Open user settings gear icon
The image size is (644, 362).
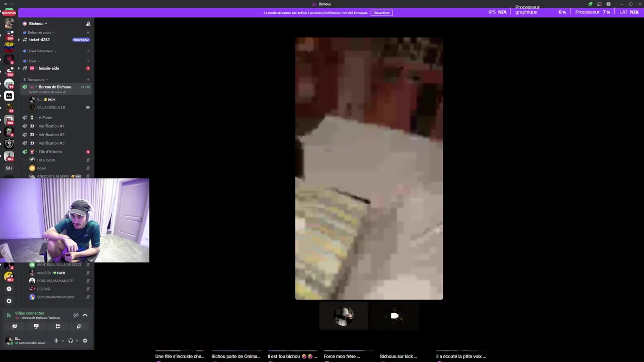pos(85,341)
